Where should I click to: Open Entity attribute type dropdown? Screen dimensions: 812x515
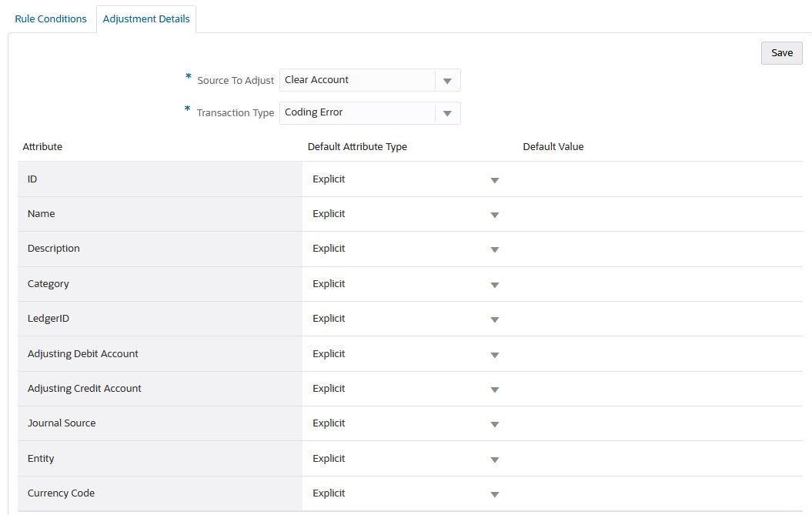(x=494, y=460)
